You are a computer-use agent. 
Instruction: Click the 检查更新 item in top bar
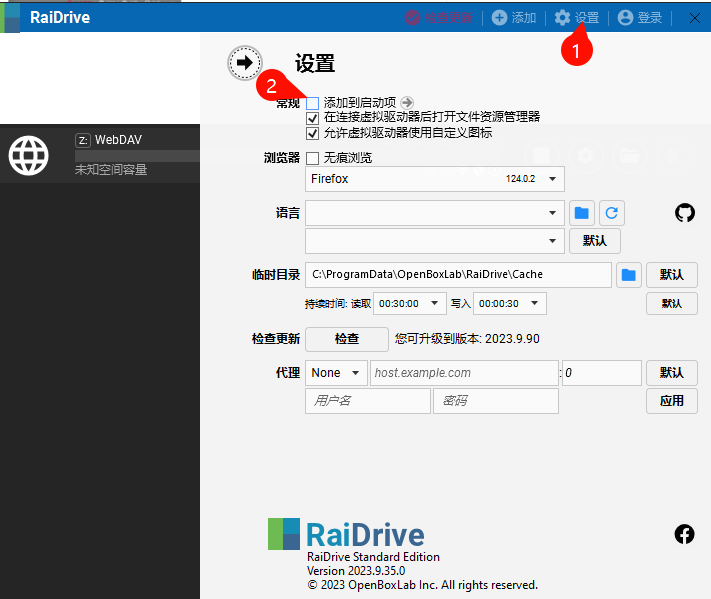point(439,18)
